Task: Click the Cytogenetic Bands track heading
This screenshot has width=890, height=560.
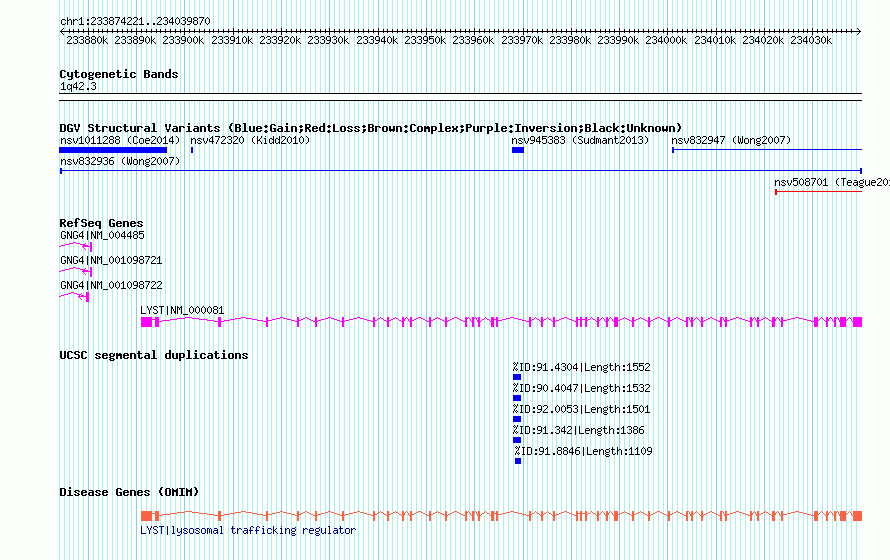Action: pyautogui.click(x=119, y=74)
